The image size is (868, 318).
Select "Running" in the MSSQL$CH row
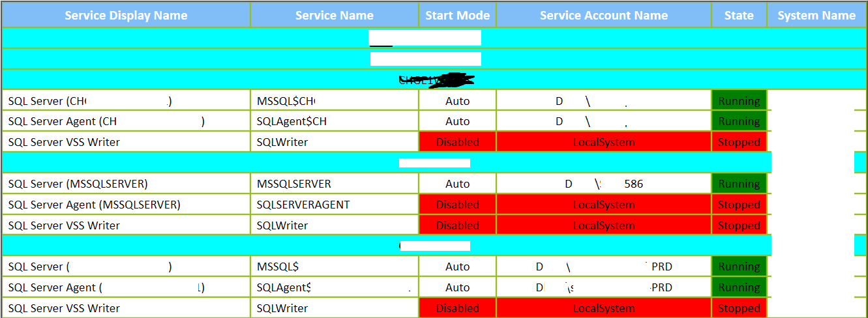[x=739, y=101]
